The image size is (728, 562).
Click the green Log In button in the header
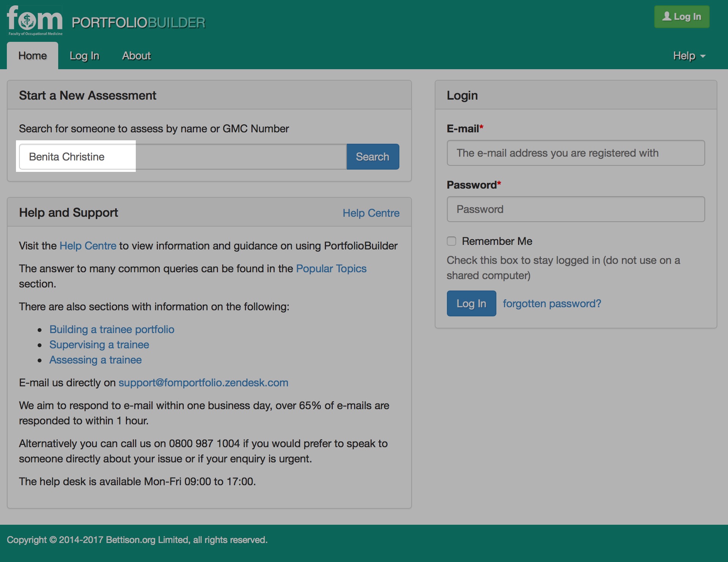pos(682,17)
